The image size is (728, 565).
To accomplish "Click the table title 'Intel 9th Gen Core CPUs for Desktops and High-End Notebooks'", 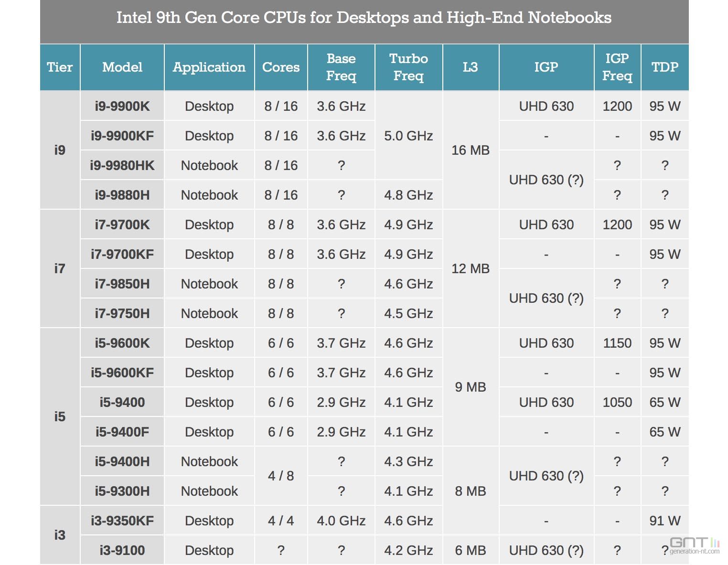I will [x=364, y=18].
